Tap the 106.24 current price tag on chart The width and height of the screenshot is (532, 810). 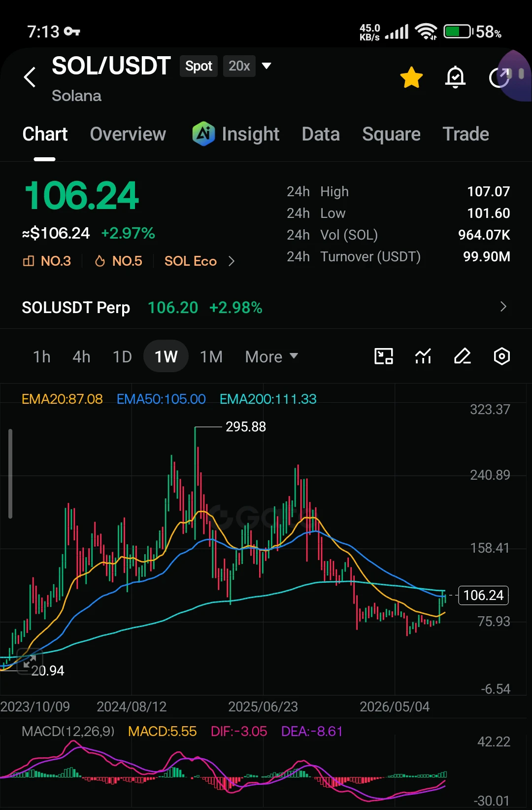pos(483,595)
